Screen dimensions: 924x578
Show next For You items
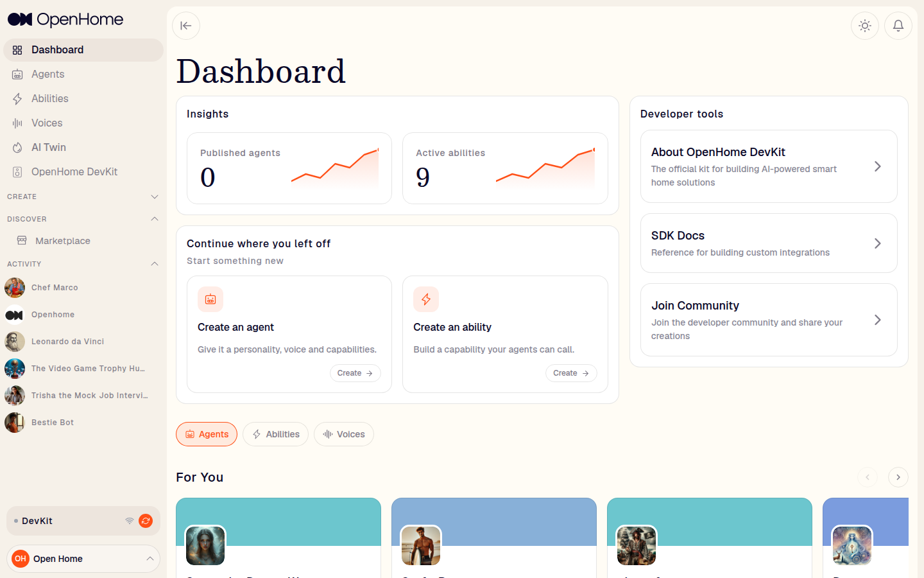pos(898,477)
